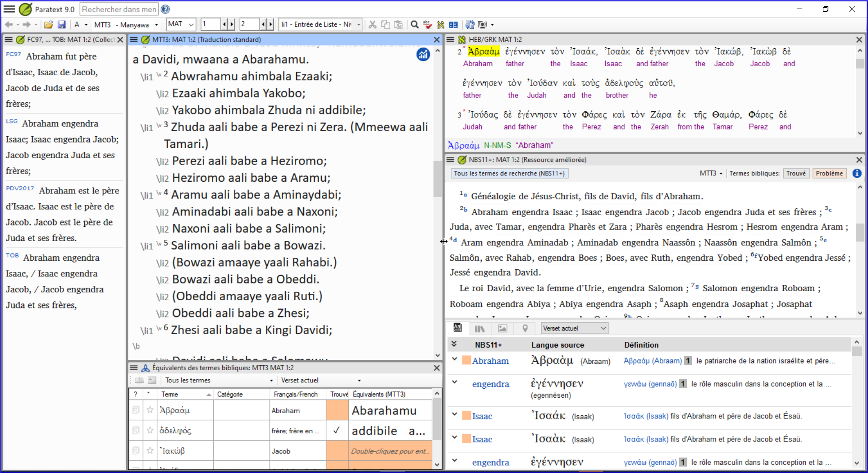Image resolution: width=868 pixels, height=473 pixels.
Task: Star the Ἰακώβ term row
Action: 150,450
